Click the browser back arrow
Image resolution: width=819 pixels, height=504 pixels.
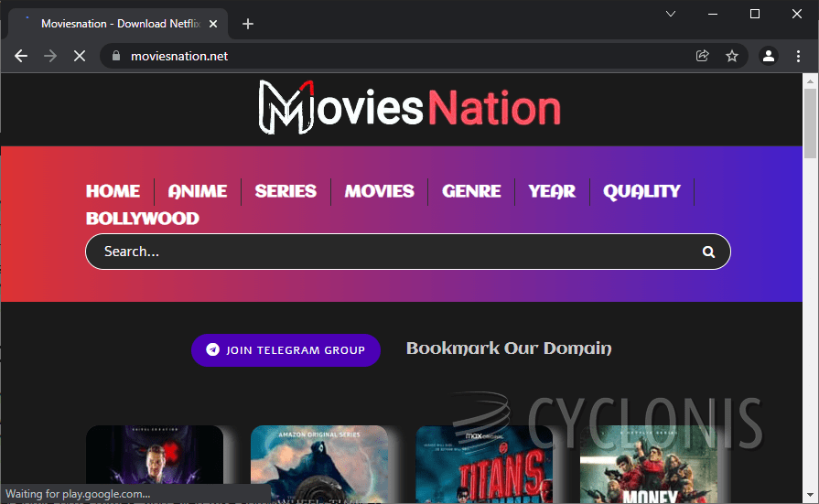21,56
